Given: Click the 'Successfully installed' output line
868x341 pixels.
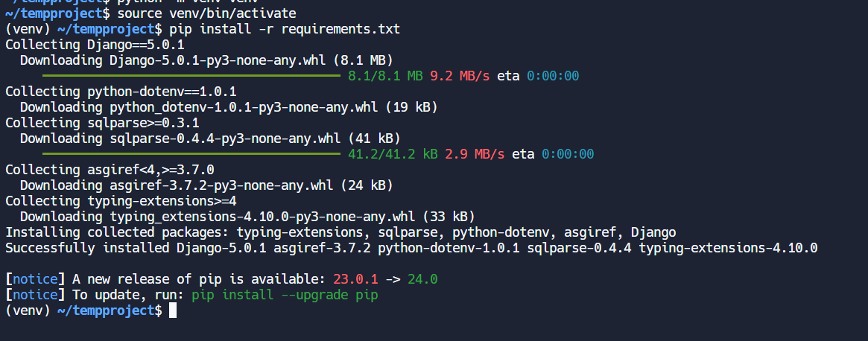Looking at the screenshot, I should (x=411, y=248).
